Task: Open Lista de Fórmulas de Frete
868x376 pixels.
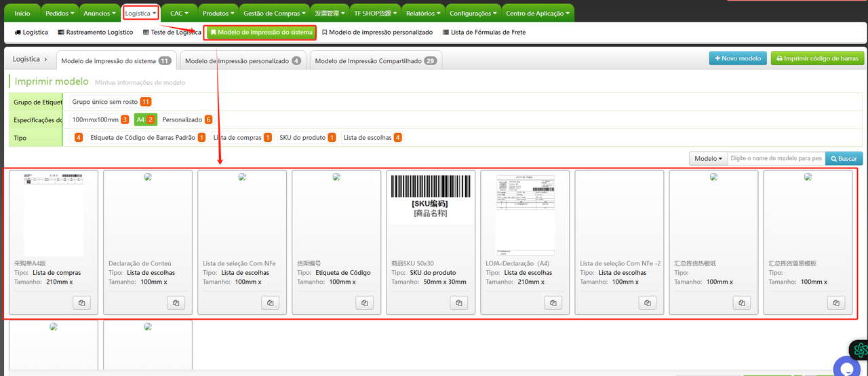Action: [484, 32]
